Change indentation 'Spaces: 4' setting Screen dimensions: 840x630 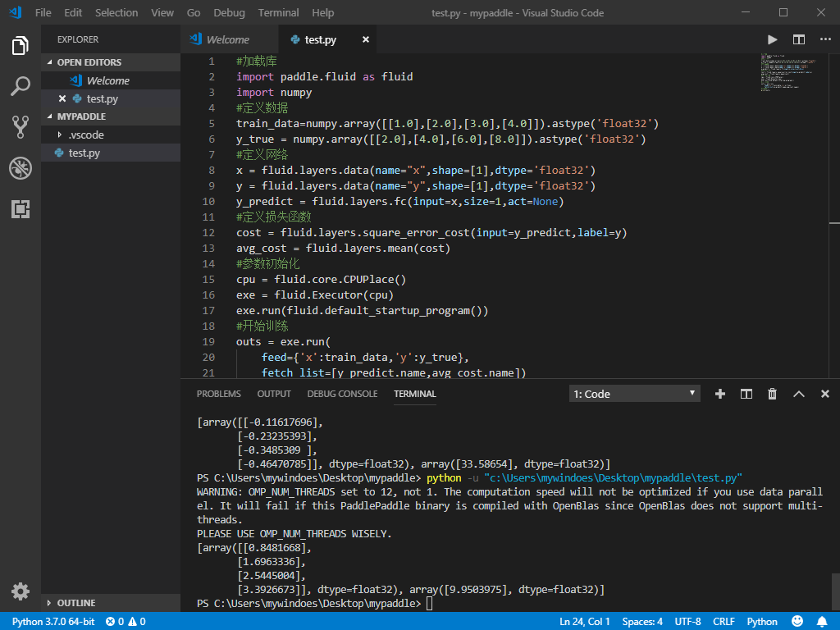(642, 622)
